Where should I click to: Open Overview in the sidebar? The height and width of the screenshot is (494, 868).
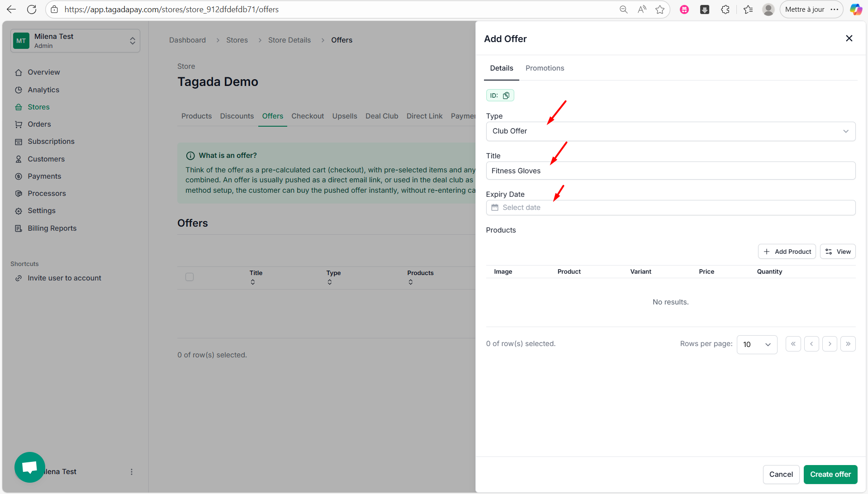click(43, 72)
